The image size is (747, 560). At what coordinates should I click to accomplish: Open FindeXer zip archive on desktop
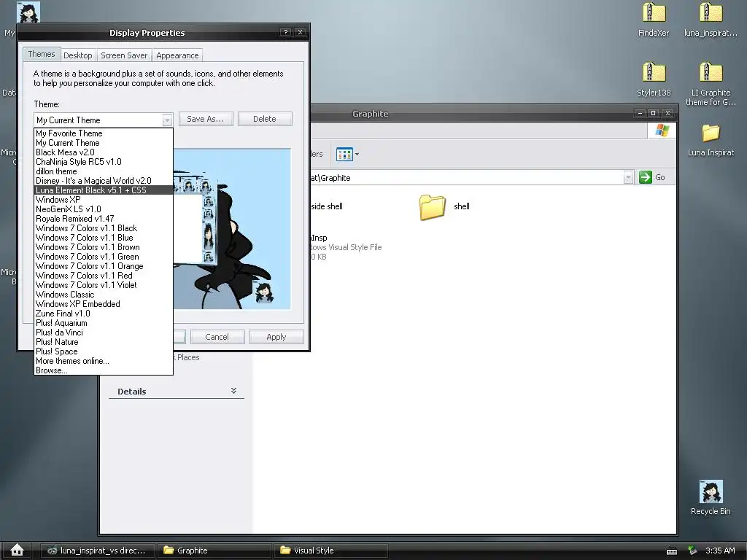coord(654,19)
